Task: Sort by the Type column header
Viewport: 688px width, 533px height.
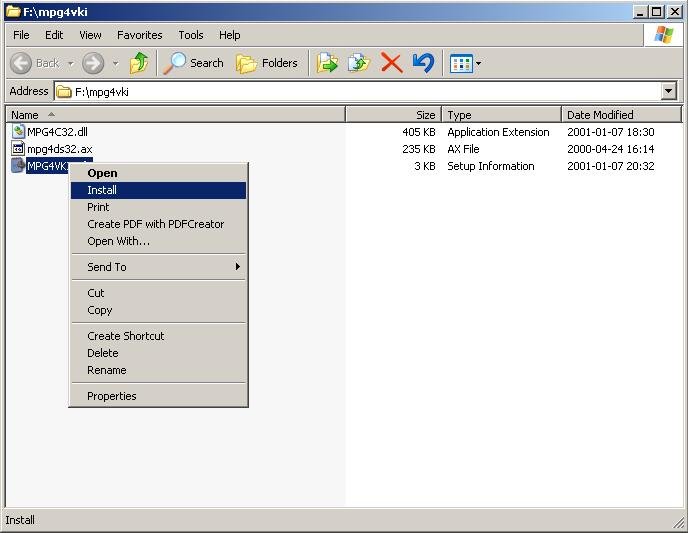Action: tap(502, 115)
